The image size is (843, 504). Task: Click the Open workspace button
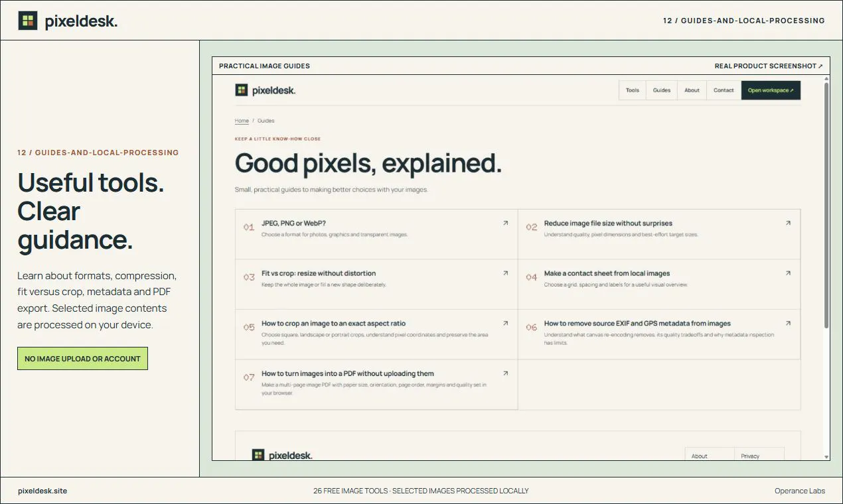[x=771, y=90]
